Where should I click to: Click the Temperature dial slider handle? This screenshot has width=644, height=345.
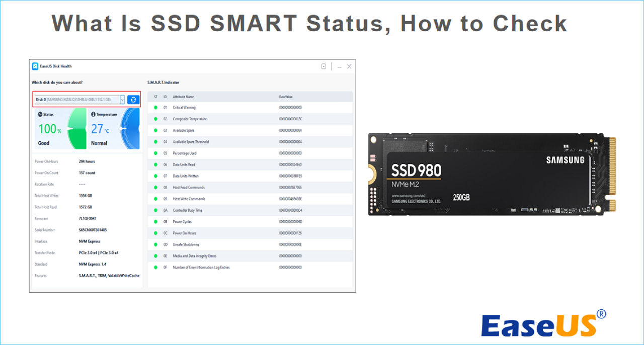121,127
